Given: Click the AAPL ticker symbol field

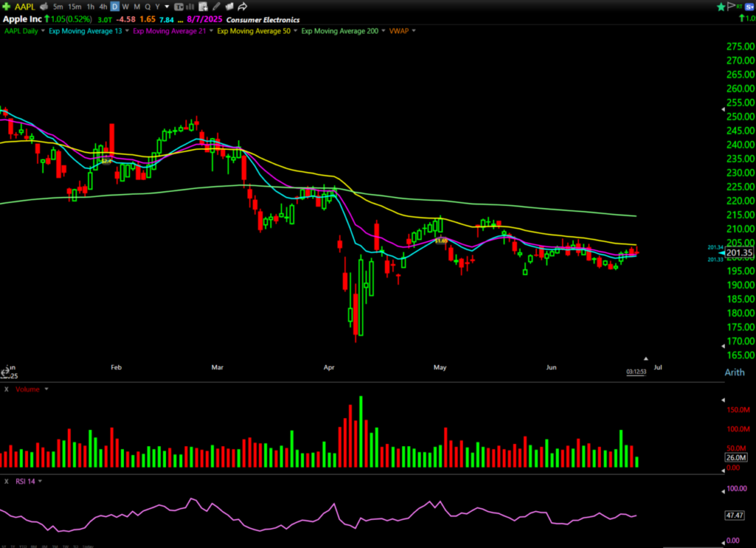Looking at the screenshot, I should (x=24, y=7).
